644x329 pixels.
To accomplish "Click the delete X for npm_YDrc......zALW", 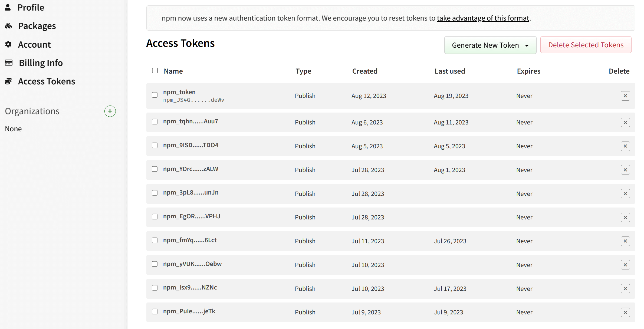I will click(625, 170).
